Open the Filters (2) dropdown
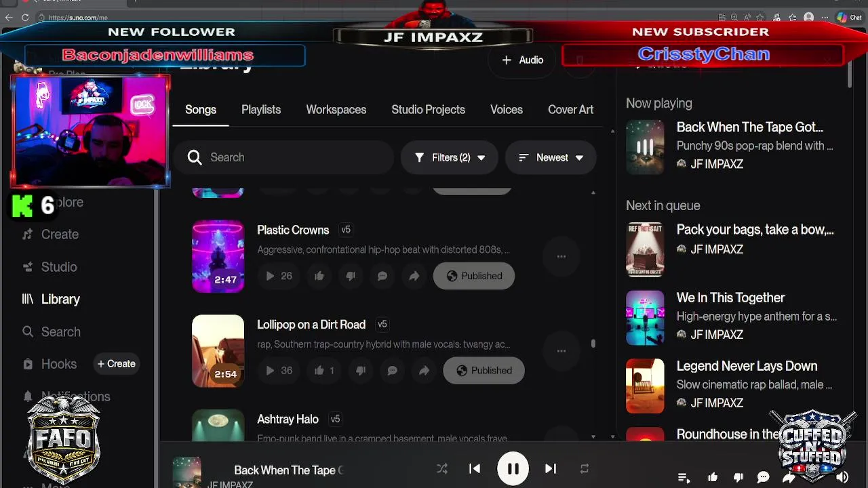Screen dimensions: 868x488 [450, 157]
